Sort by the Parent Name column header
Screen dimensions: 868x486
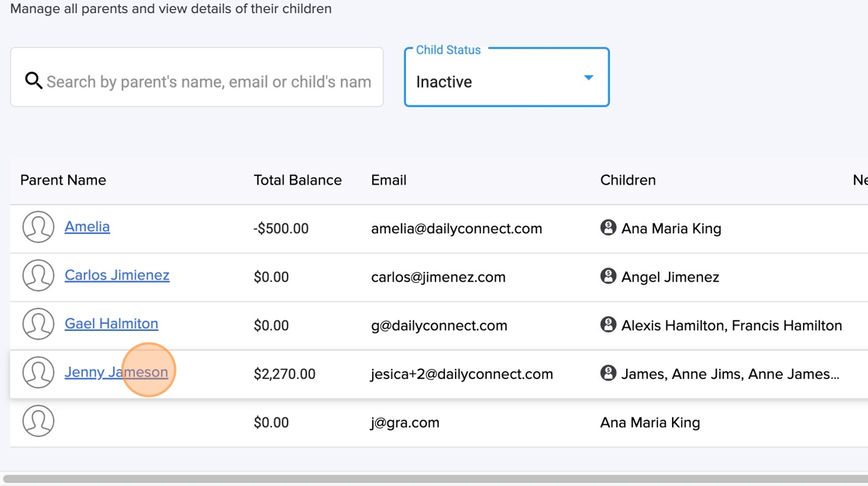click(x=63, y=180)
